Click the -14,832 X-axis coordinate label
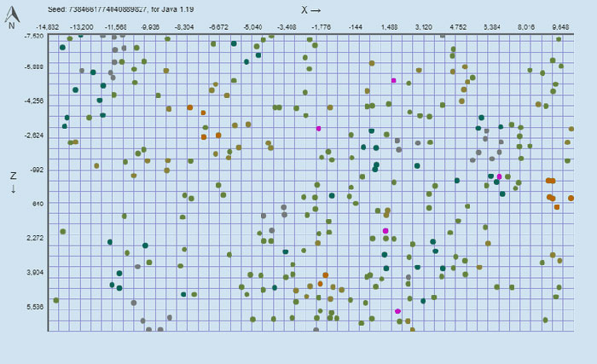This screenshot has width=597, height=364. pos(48,27)
